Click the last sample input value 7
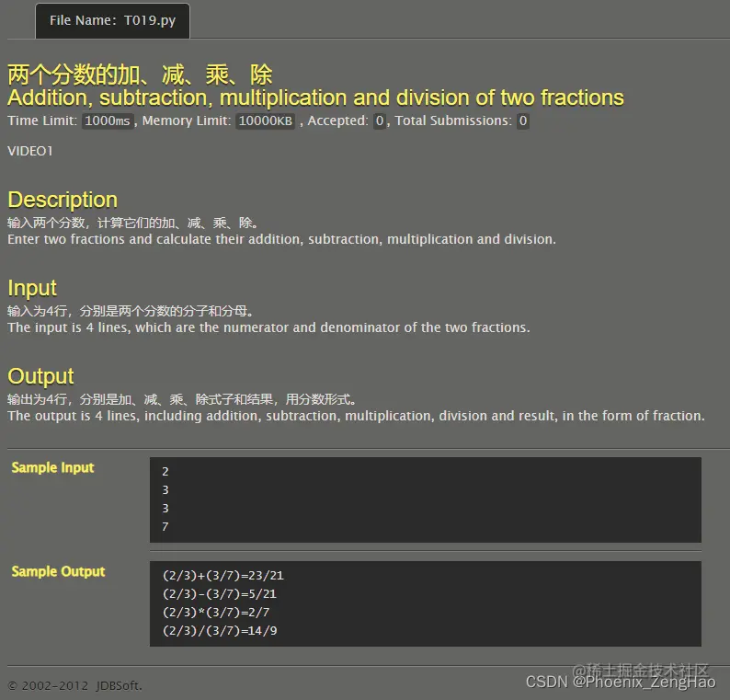Image resolution: width=730 pixels, height=700 pixels. pyautogui.click(x=165, y=526)
